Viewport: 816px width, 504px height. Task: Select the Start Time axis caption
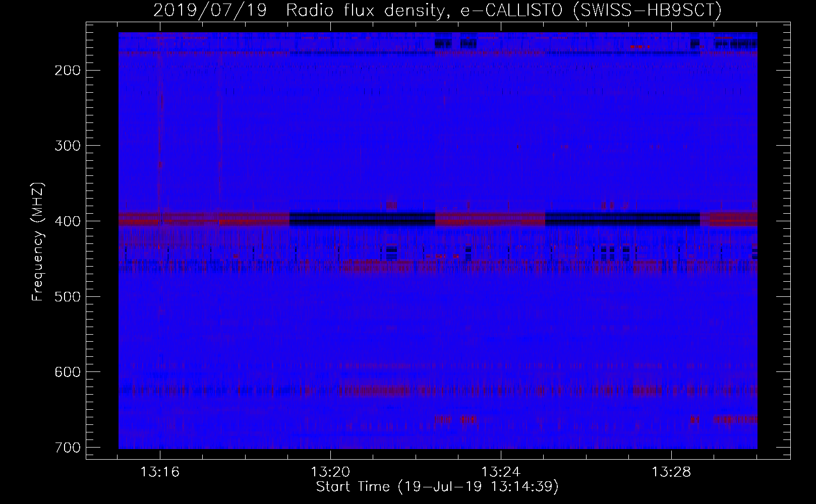pos(437,487)
